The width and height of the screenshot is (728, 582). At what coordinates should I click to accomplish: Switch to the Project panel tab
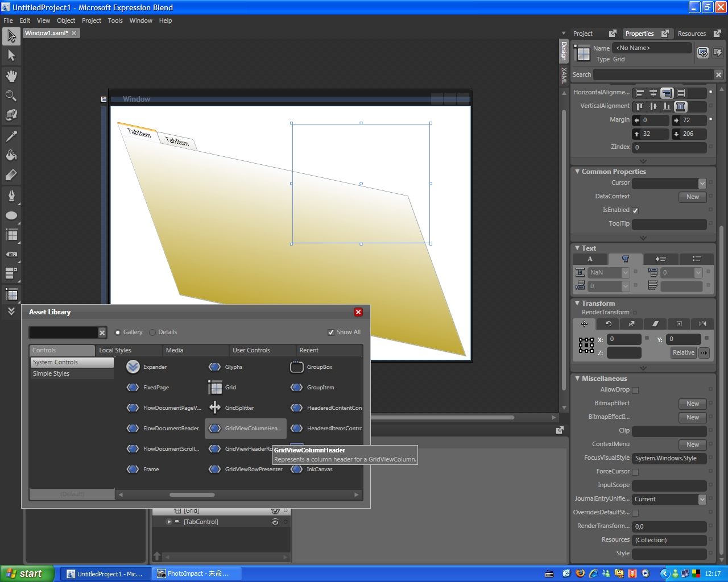coord(582,34)
